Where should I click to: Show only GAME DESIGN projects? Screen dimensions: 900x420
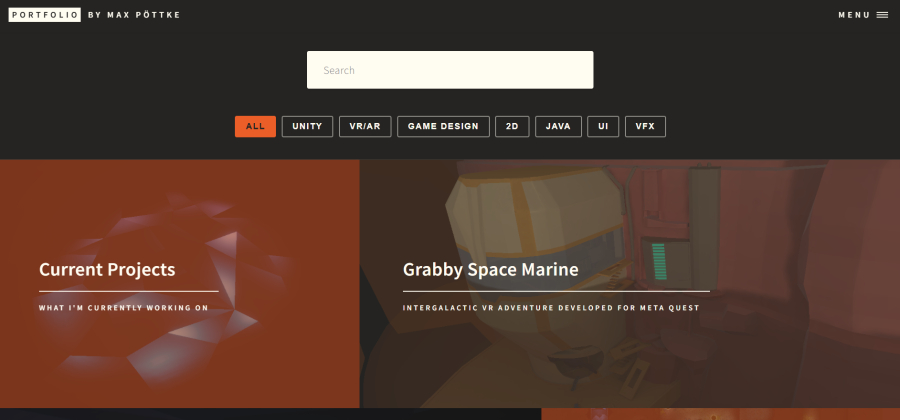[x=444, y=126]
